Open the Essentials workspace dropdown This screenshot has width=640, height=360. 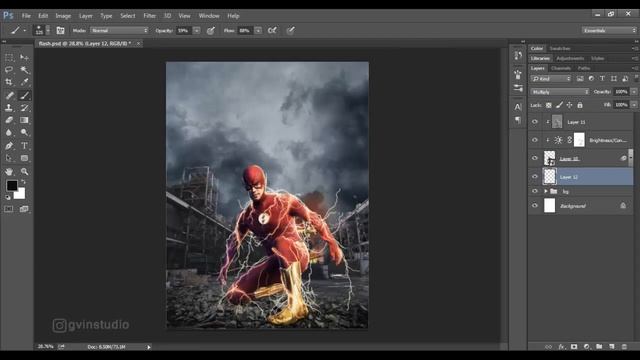[609, 30]
